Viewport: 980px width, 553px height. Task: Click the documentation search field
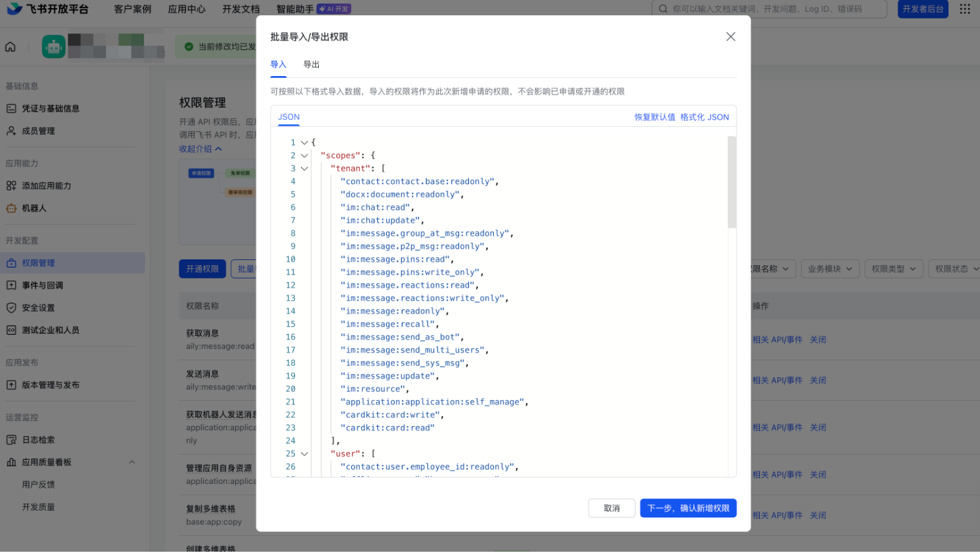[x=769, y=9]
